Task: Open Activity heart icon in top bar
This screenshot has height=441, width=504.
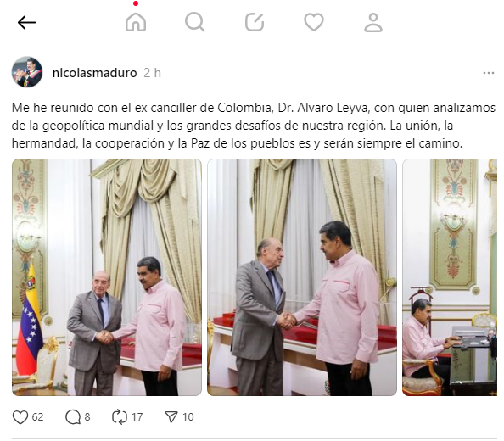Action: point(314,22)
